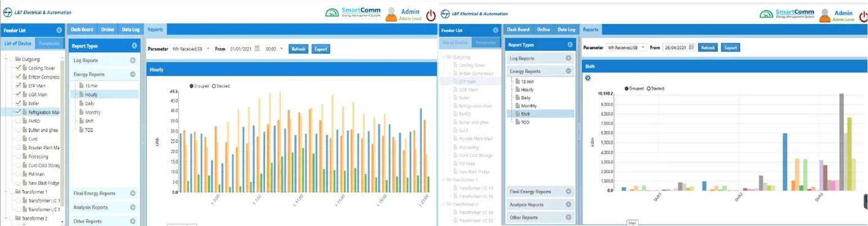This screenshot has width=868, height=226.
Task: Select TOD report in left window
Action: click(89, 130)
